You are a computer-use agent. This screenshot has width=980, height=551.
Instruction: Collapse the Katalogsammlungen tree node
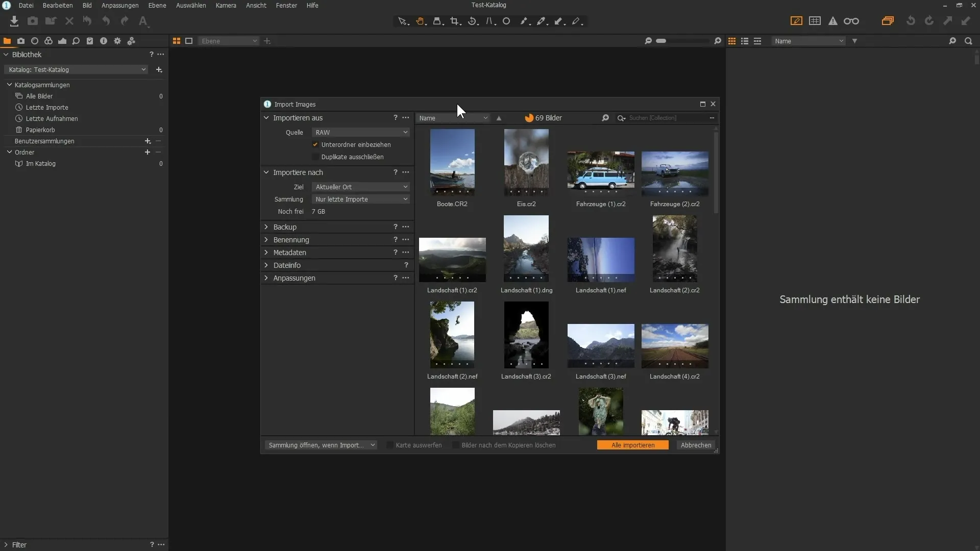[9, 85]
